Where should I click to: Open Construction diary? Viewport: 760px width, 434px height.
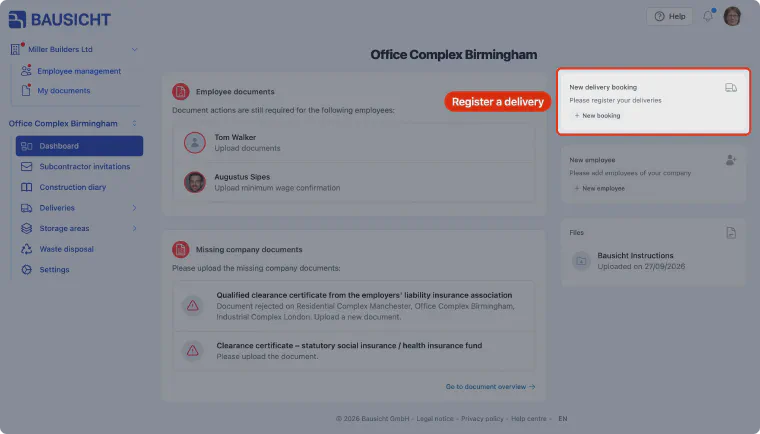pos(73,187)
